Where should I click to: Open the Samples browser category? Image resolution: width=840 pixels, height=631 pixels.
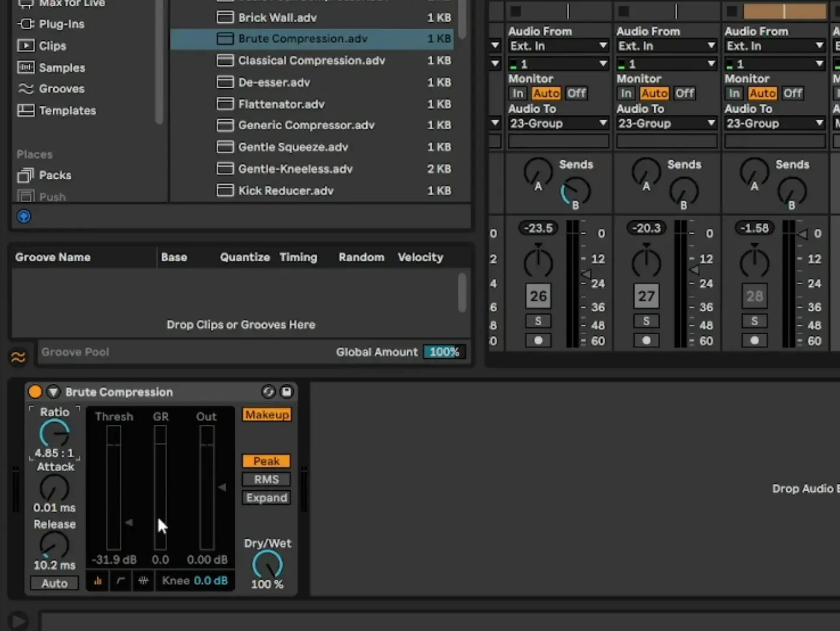tap(51, 68)
